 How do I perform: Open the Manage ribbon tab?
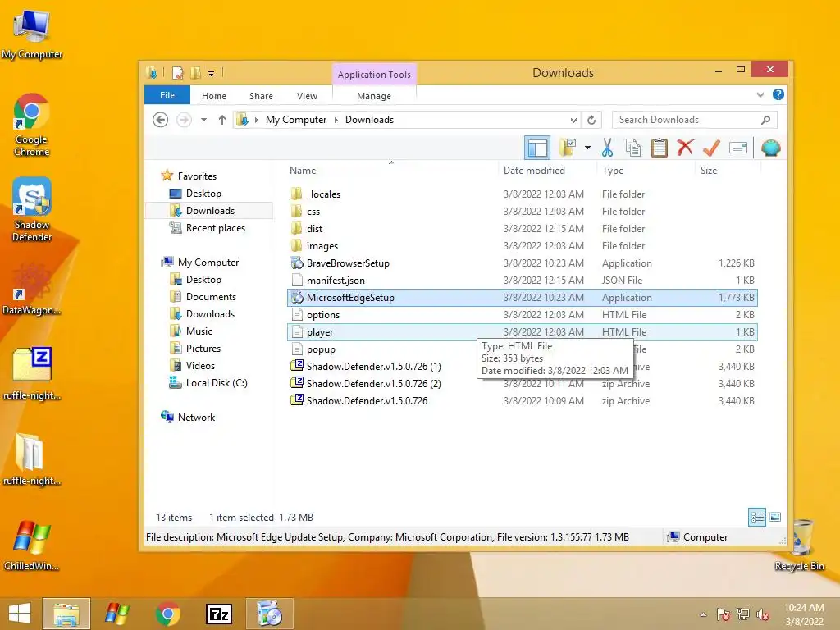pos(374,96)
